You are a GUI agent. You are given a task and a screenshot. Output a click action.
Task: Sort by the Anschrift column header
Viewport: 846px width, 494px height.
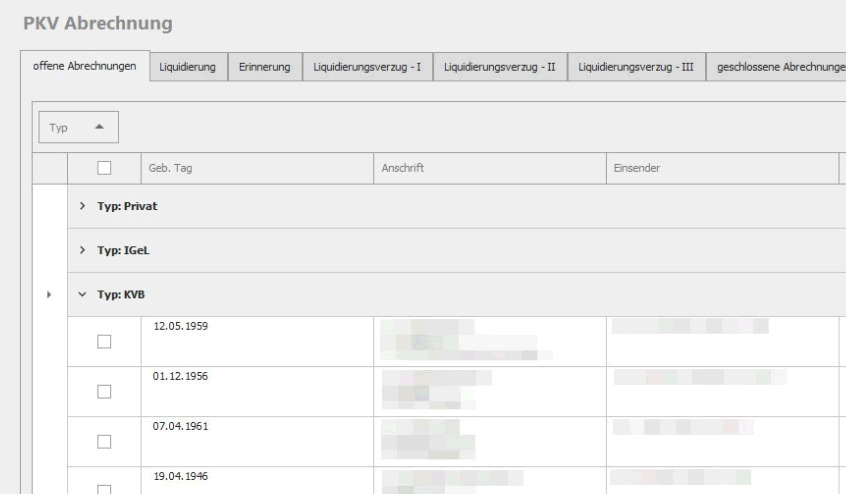(489, 169)
